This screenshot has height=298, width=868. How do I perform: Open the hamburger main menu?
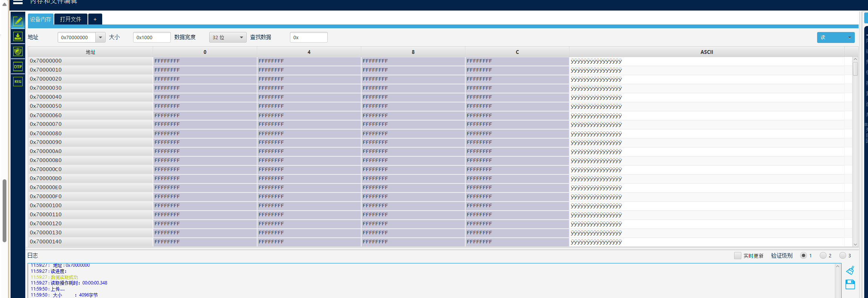18,2
